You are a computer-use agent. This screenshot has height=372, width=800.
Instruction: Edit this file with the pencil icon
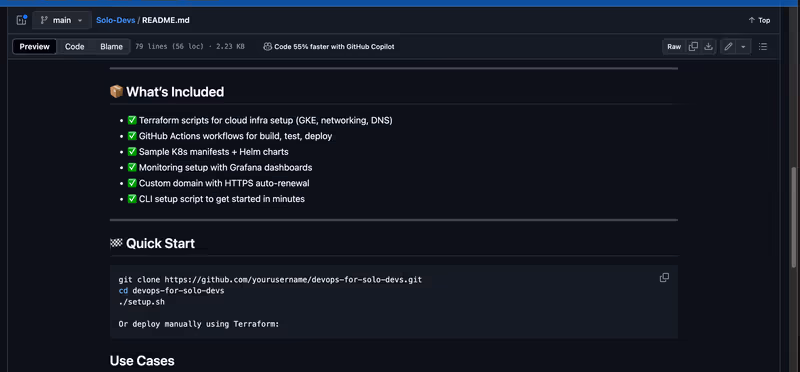(x=729, y=46)
